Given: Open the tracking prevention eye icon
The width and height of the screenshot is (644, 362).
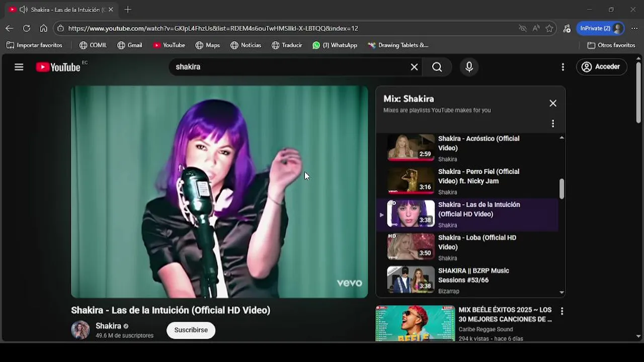Looking at the screenshot, I should 523,28.
